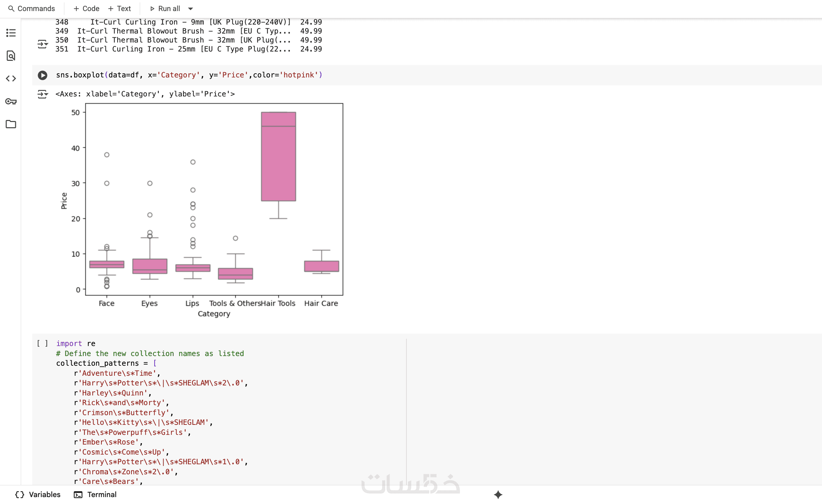The height and width of the screenshot is (504, 822).
Task: Click the Gemini sparkle icon at bottom
Action: [498, 495]
